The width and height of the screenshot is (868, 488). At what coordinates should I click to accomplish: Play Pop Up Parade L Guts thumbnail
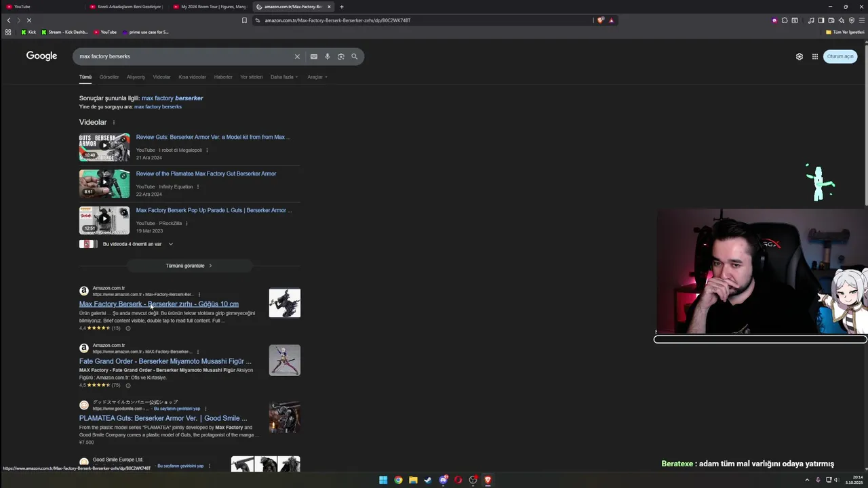tap(104, 220)
